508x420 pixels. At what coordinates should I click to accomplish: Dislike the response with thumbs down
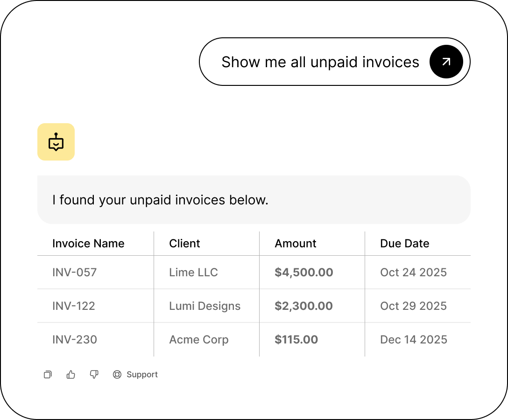click(x=94, y=374)
